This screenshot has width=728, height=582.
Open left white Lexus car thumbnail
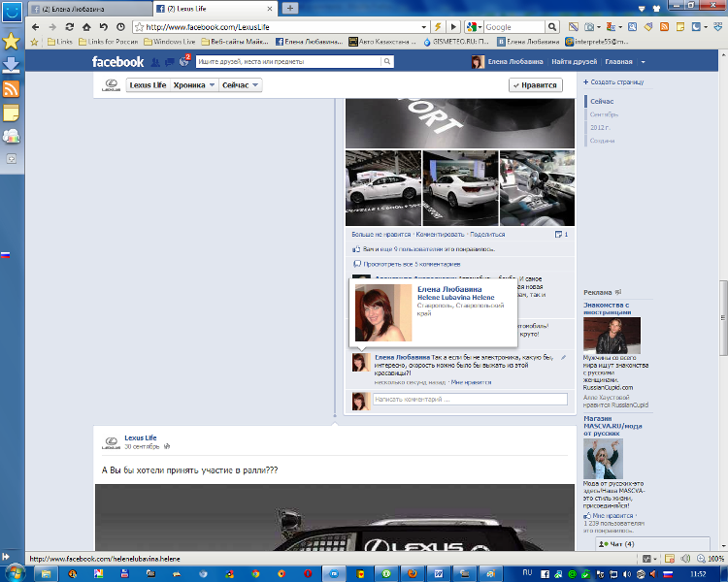(383, 188)
